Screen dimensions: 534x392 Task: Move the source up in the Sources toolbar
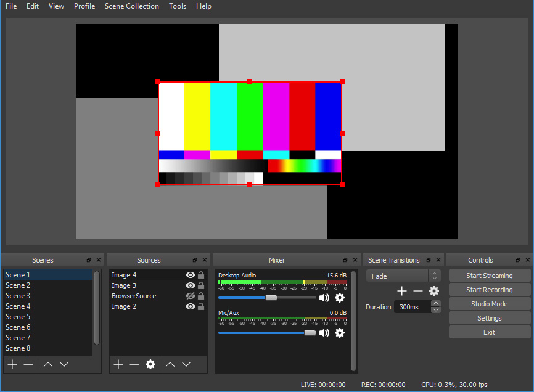click(x=170, y=364)
